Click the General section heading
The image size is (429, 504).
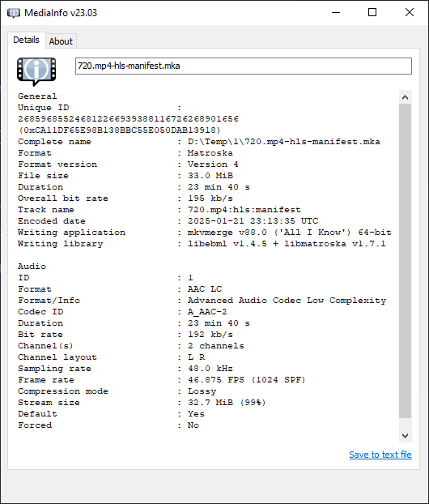click(37, 96)
